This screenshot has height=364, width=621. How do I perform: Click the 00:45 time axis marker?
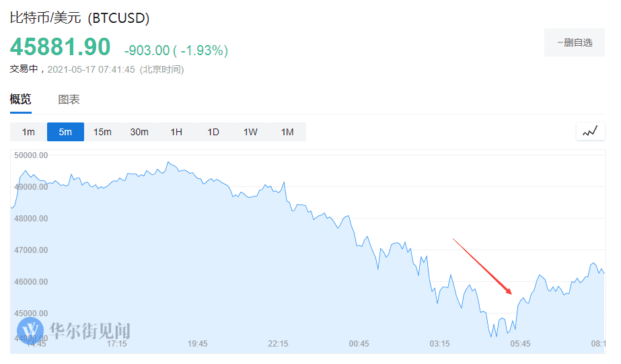(359, 344)
